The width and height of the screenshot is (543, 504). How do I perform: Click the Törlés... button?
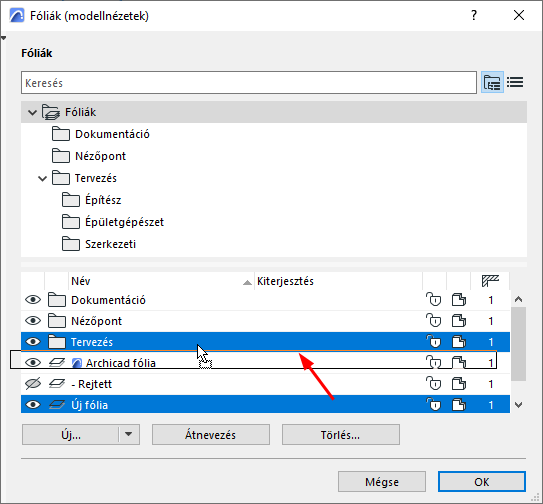tap(341, 434)
